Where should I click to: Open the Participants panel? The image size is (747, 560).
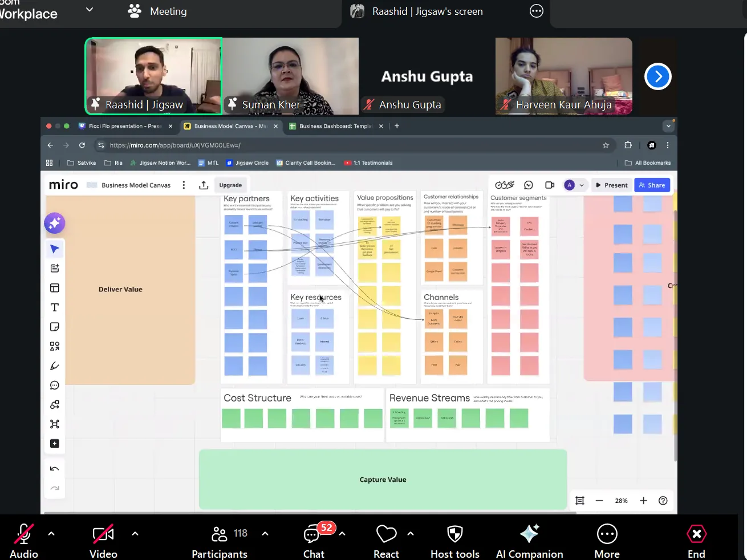click(x=220, y=540)
